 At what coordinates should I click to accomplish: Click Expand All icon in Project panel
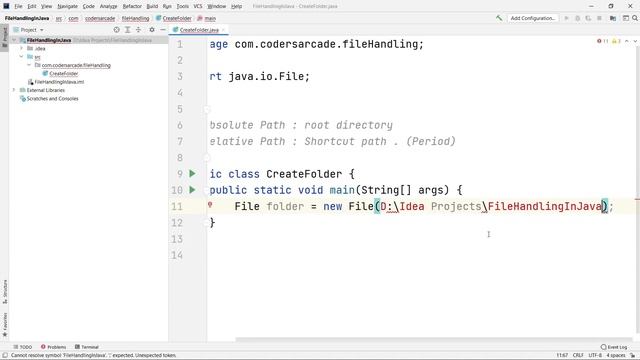click(128, 30)
